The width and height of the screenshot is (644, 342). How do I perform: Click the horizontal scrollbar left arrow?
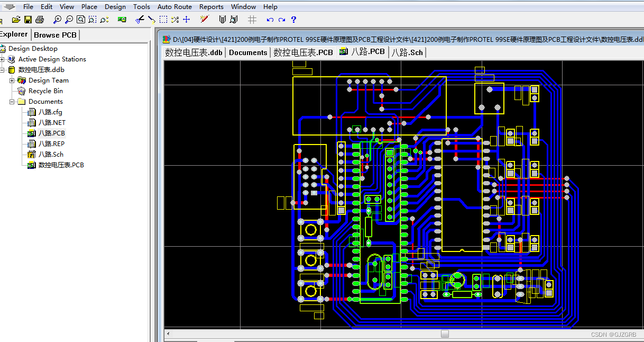(168, 334)
